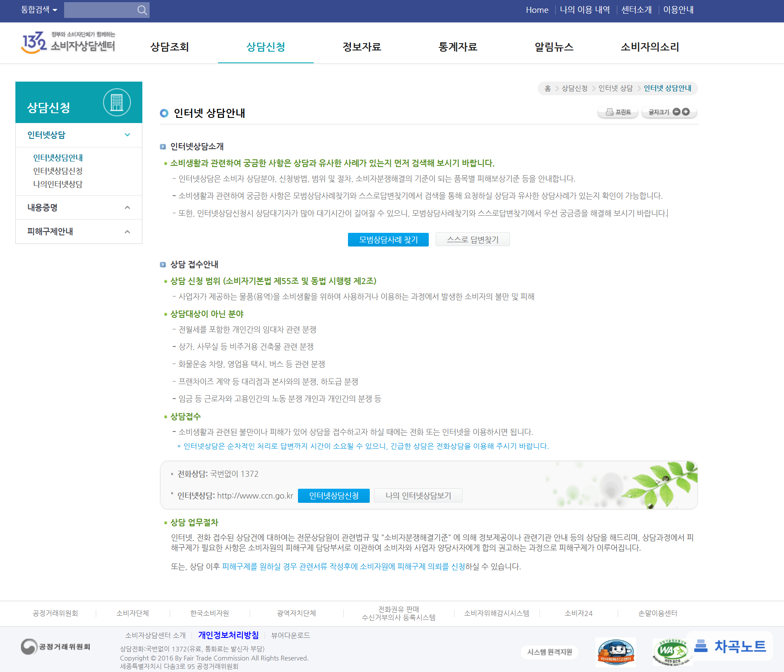Click 홈 in the breadcrumb

point(548,88)
